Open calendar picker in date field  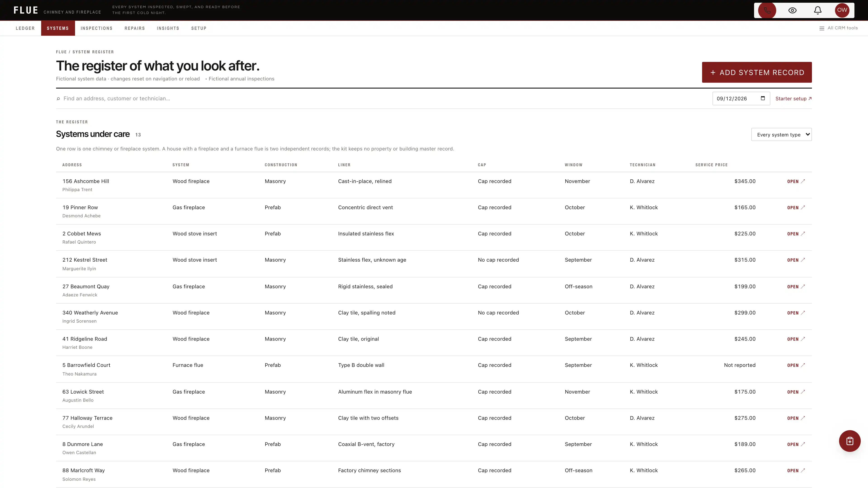click(x=763, y=98)
